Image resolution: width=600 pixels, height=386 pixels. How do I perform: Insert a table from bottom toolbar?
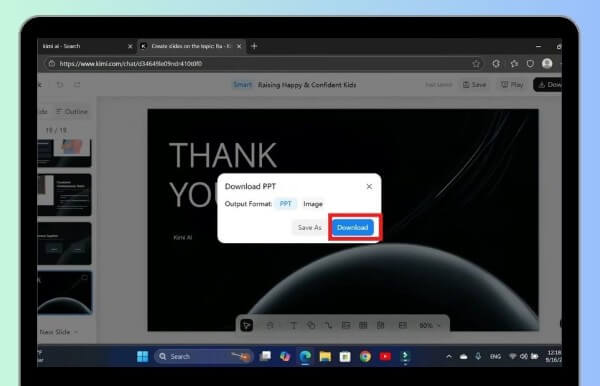(363, 325)
